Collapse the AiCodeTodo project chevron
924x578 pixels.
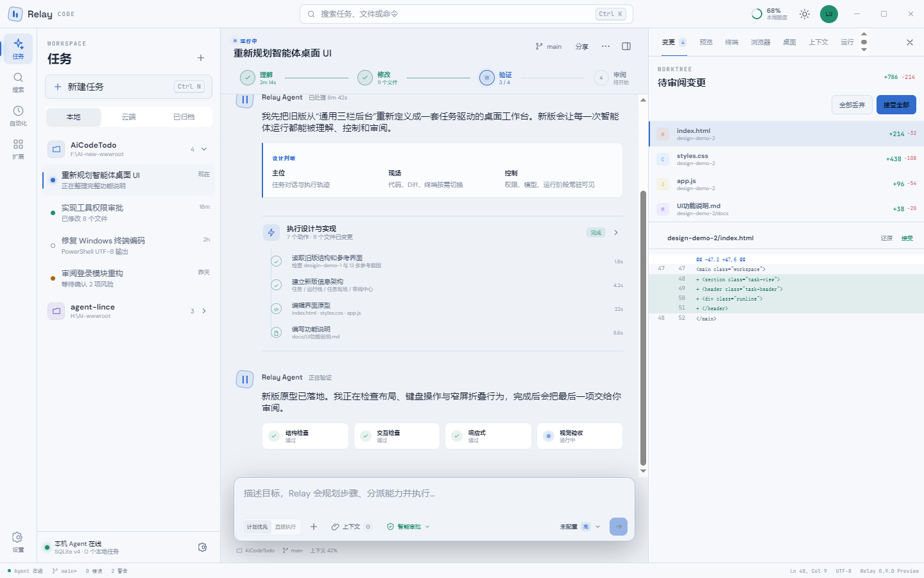(x=204, y=149)
